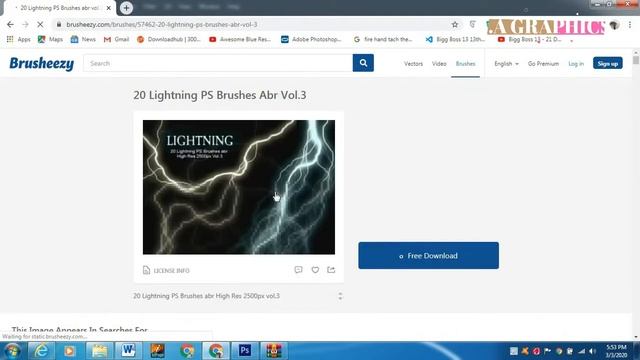This screenshot has width=640, height=360.
Task: Close the 20 Lightning PS Brushes tab
Action: coord(109,8)
